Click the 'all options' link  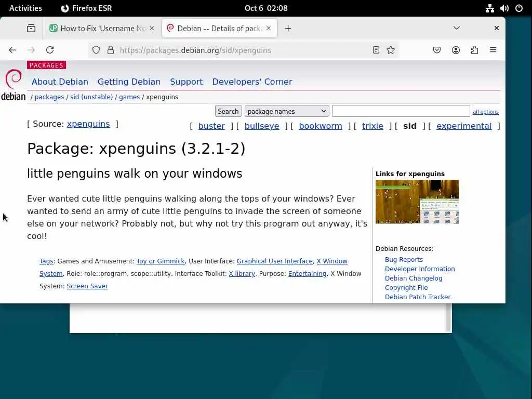pyautogui.click(x=486, y=112)
